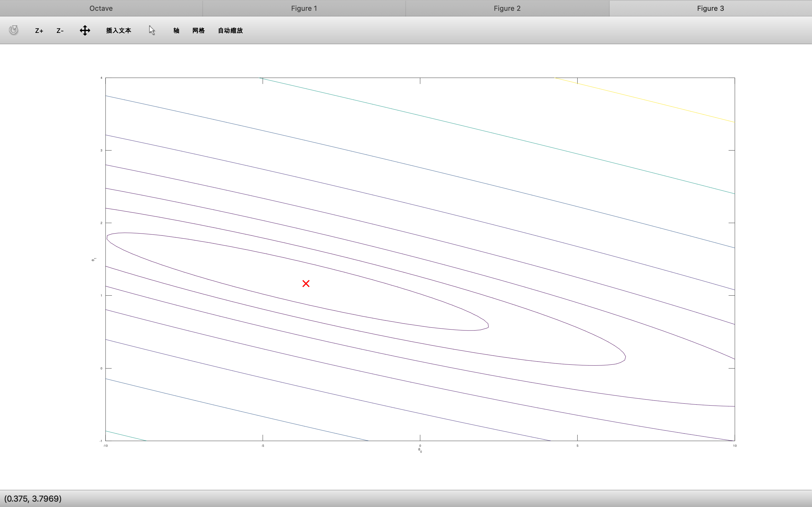
Task: Select the Figure 3 tab
Action: [710, 8]
